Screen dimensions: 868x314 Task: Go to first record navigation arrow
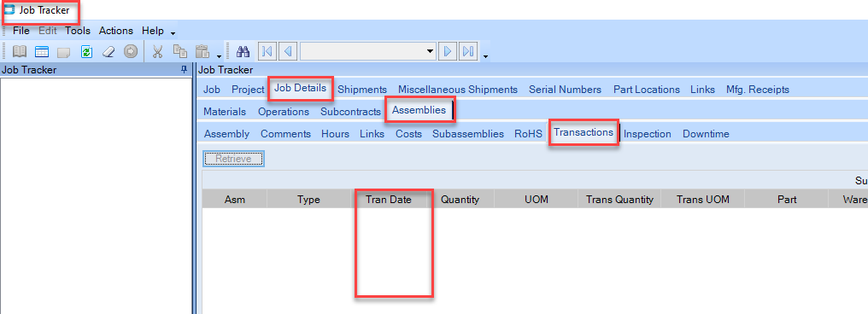coord(267,51)
